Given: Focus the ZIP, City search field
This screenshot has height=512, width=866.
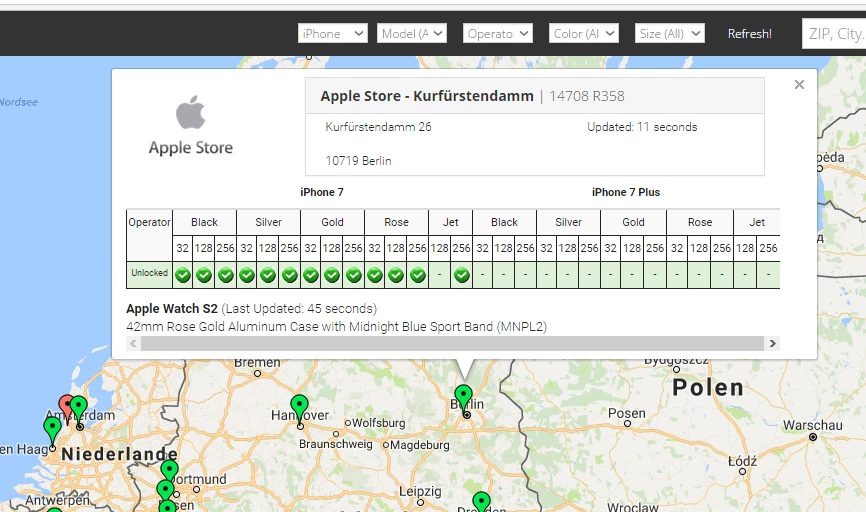Looking at the screenshot, I should (834, 34).
